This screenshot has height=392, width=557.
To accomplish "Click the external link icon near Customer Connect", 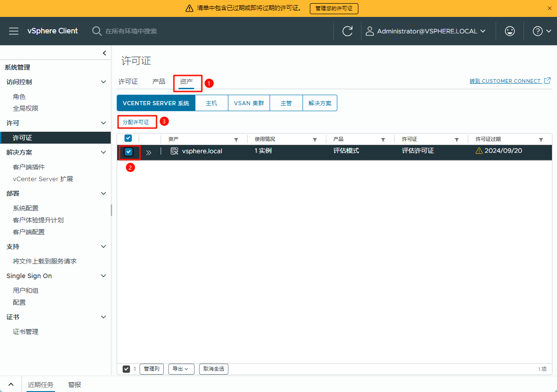I will tap(547, 81).
